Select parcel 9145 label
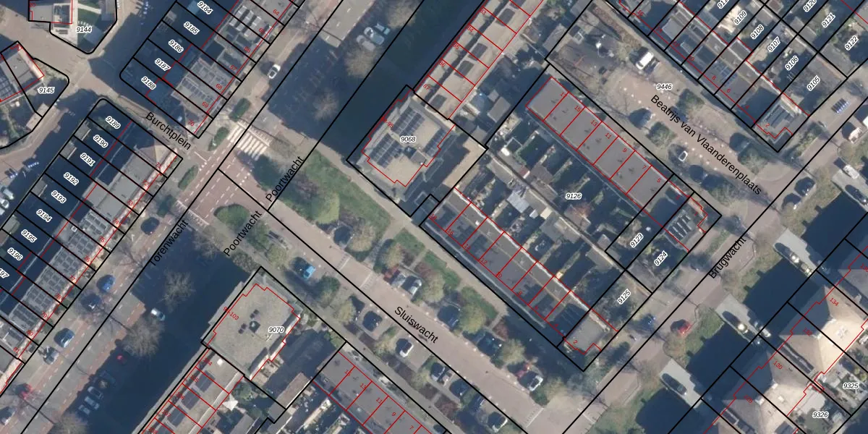868x434 pixels. pyautogui.click(x=46, y=90)
